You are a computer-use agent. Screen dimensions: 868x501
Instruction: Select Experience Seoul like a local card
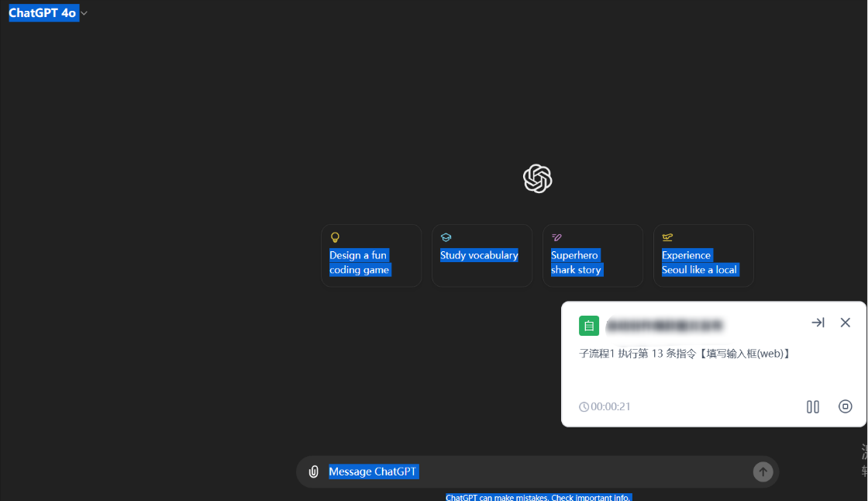pos(704,255)
